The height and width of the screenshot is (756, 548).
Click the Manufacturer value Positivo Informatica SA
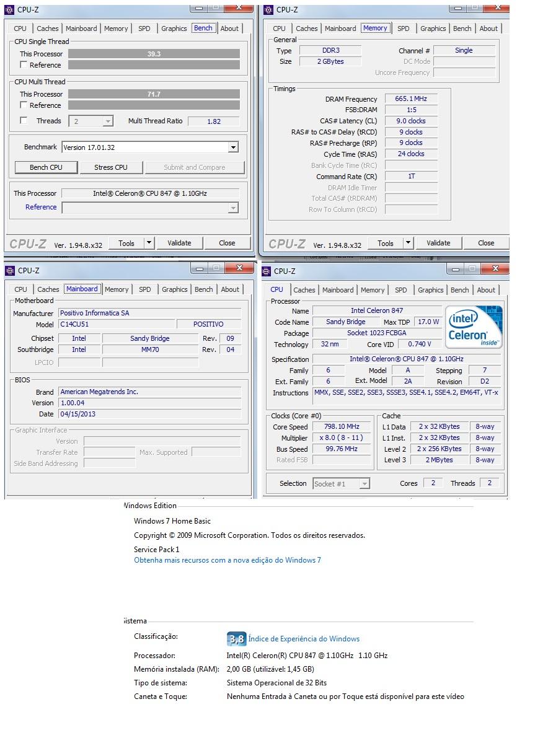point(149,314)
